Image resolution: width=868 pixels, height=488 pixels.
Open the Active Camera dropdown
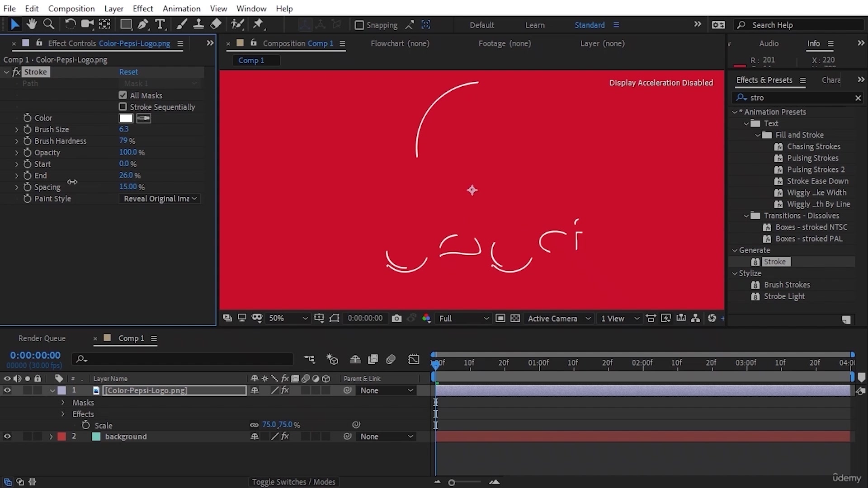click(559, 318)
